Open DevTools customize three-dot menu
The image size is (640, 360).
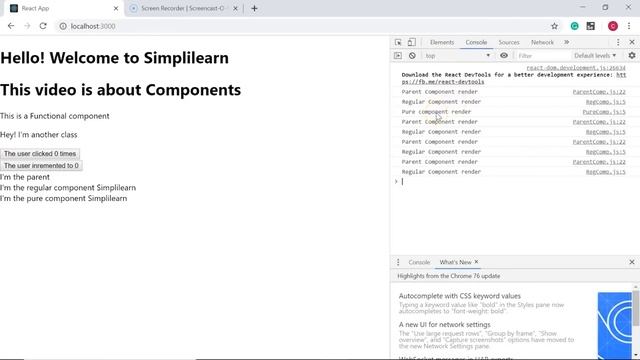[x=618, y=42]
